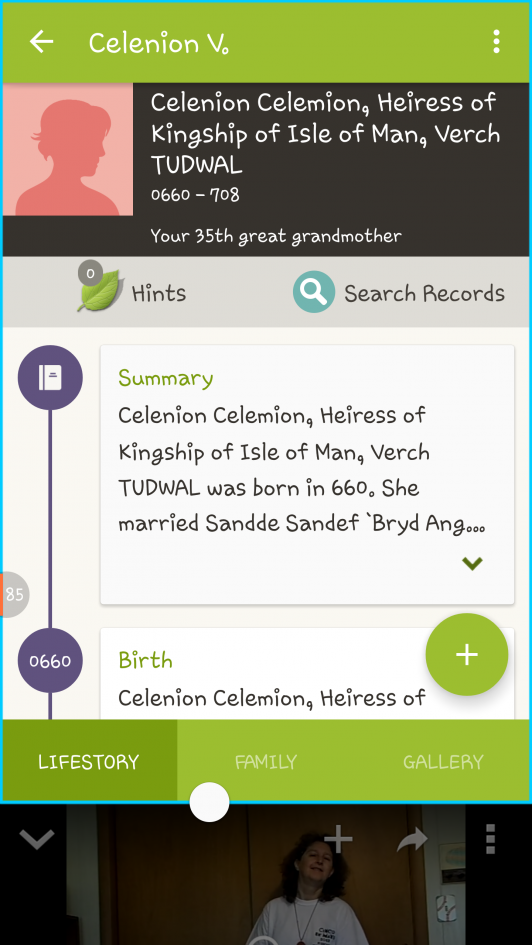
Task: Tap the plus icon in the bottom photo bar
Action: click(339, 838)
